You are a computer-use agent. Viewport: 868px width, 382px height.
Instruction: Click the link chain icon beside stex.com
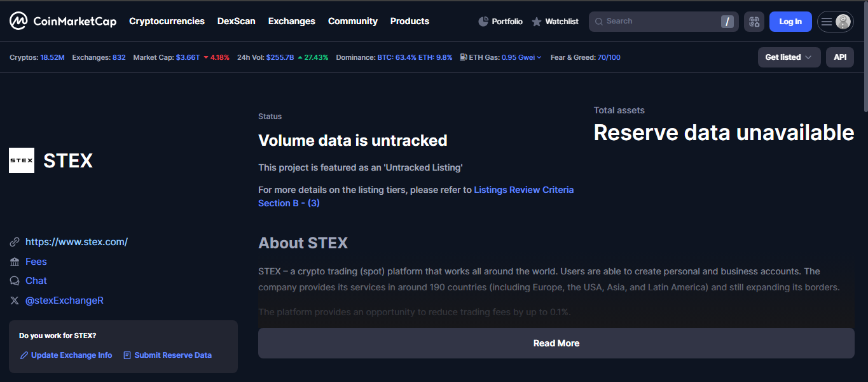pyautogui.click(x=15, y=242)
